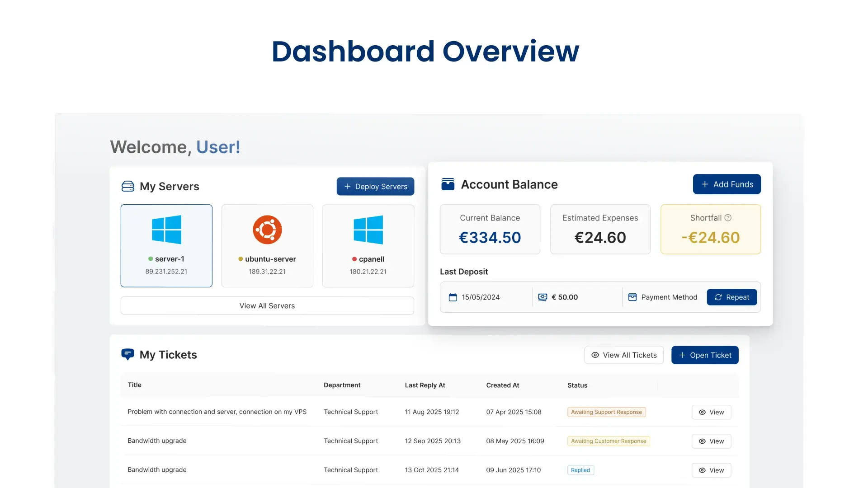Image resolution: width=868 pixels, height=488 pixels.
Task: Click Deploy Servers
Action: tap(375, 186)
